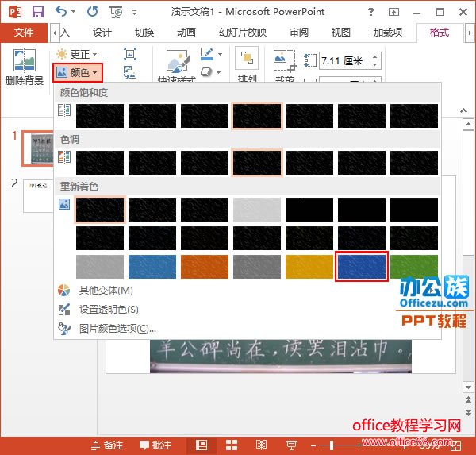Click the Save icon in quick access toolbar
The width and height of the screenshot is (476, 455).
click(37, 12)
